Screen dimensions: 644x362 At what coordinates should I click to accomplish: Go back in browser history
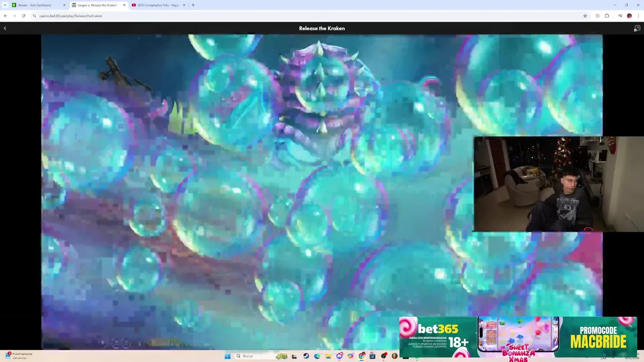pos(6,16)
